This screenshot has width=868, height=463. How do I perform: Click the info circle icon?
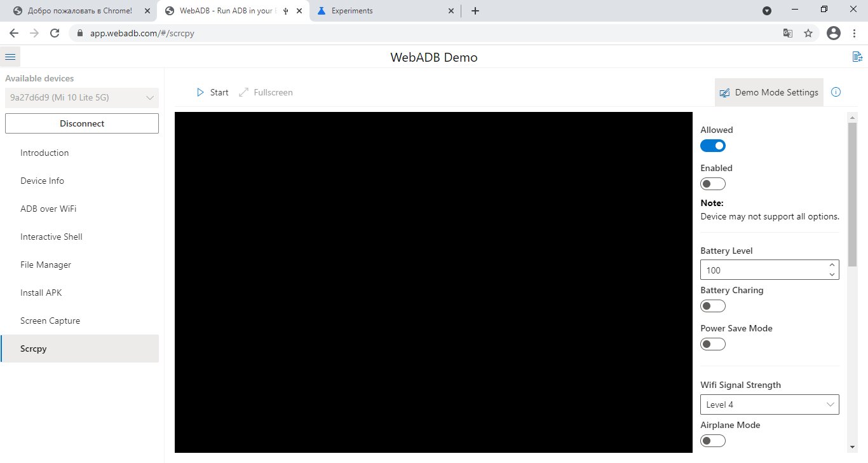836,92
